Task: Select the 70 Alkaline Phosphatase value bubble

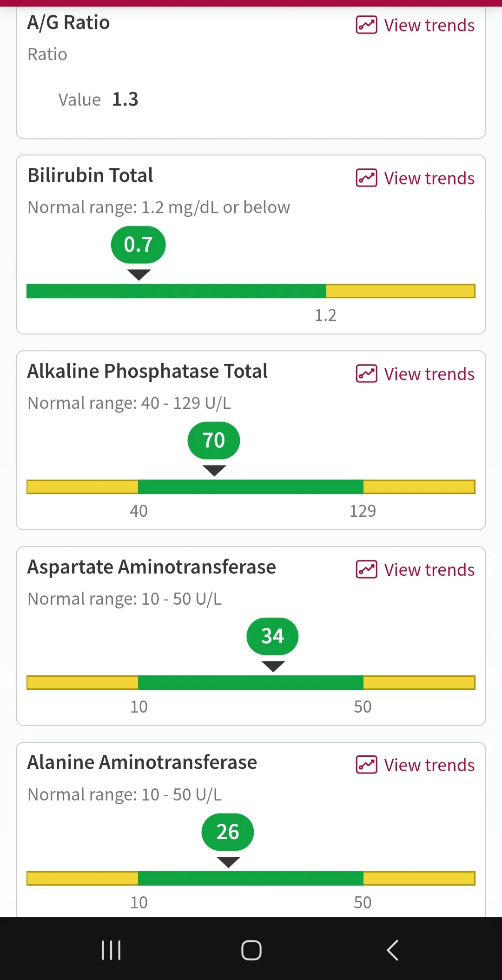Action: (214, 440)
